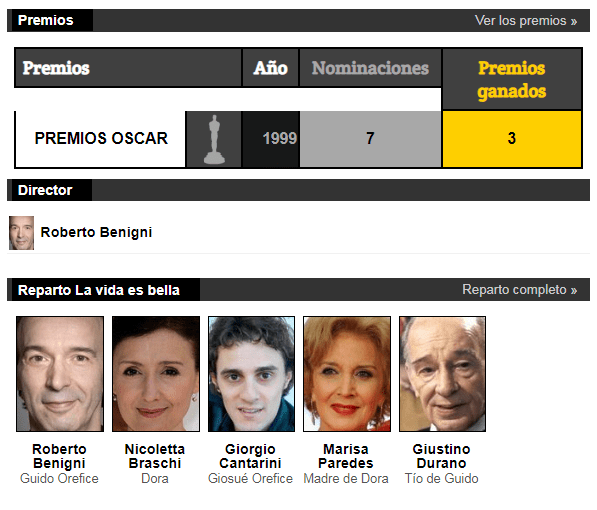The height and width of the screenshot is (510, 597).
Task: Click Nicoletta Braschi name under photo
Action: point(155,456)
